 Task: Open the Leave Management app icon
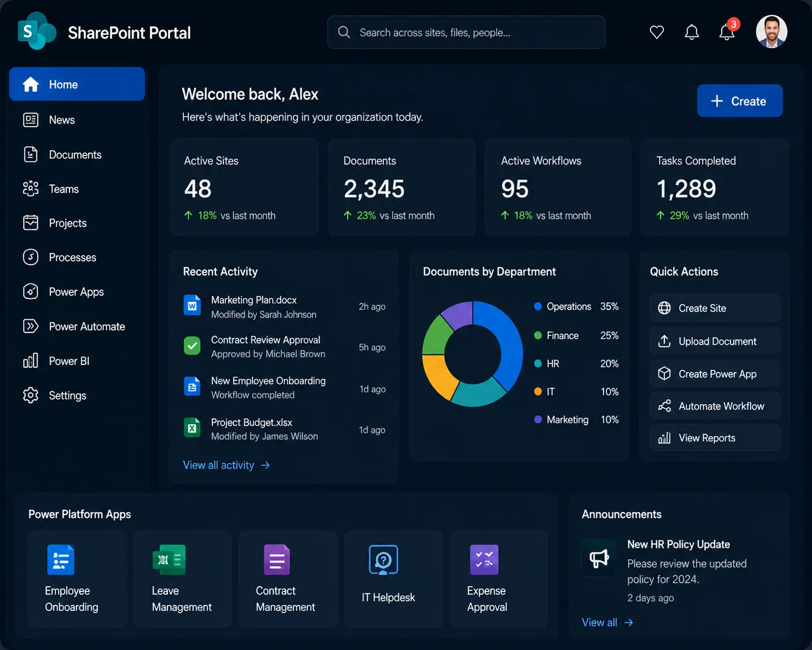(x=169, y=560)
